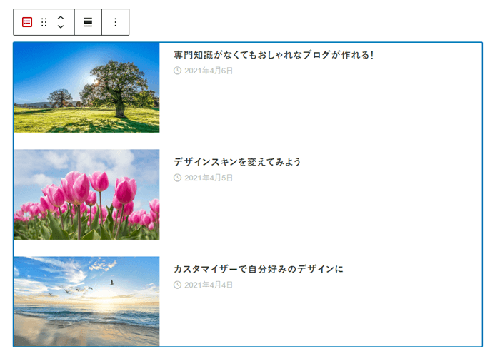500x361 pixels.
Task: Click the date text 2021年4月5日
Action: (x=208, y=178)
